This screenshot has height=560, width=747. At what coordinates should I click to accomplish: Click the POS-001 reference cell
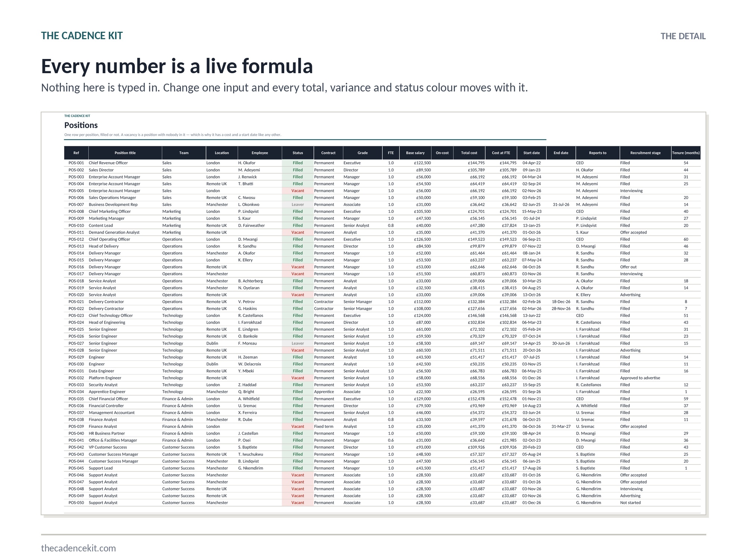(76, 163)
